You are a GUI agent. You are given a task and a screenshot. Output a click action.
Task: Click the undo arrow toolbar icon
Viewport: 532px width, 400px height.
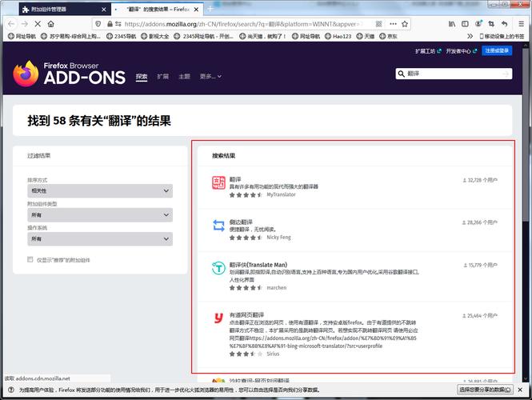[505, 24]
